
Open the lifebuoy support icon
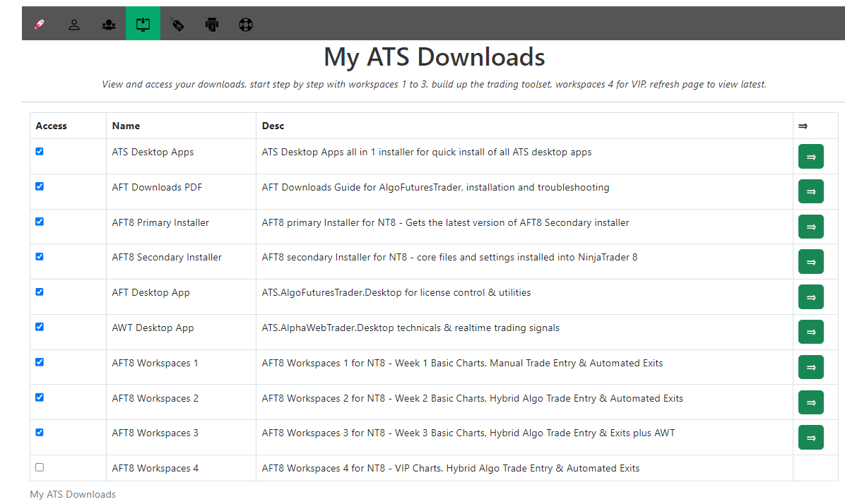(246, 24)
